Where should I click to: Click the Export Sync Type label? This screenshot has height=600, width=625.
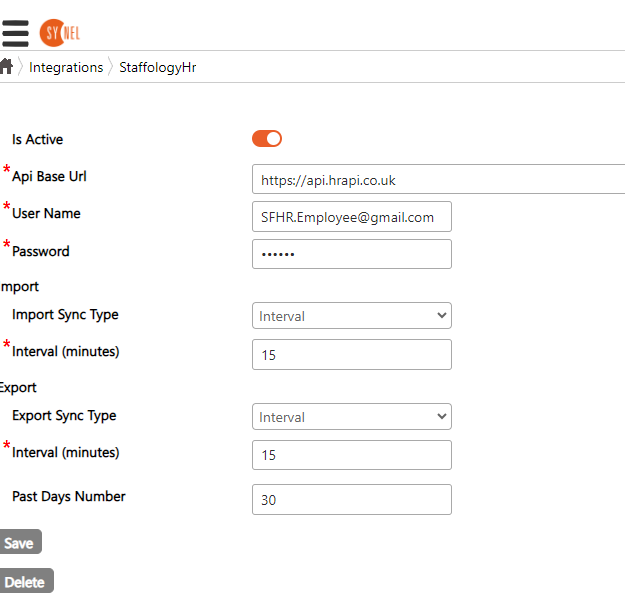point(64,415)
